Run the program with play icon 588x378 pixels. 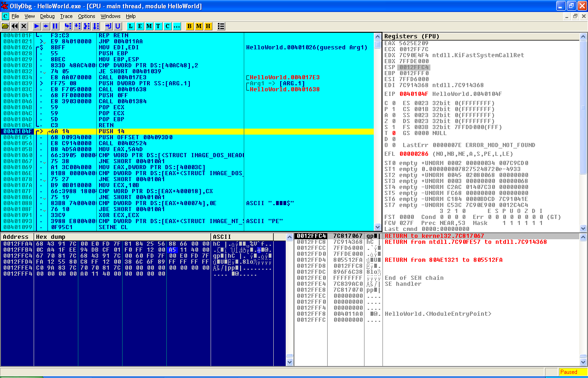click(37, 26)
